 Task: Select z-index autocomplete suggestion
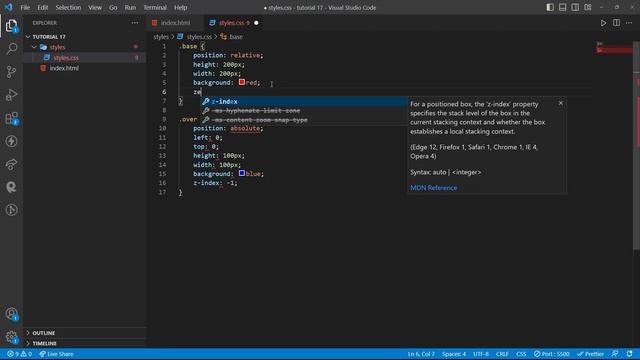[304, 101]
